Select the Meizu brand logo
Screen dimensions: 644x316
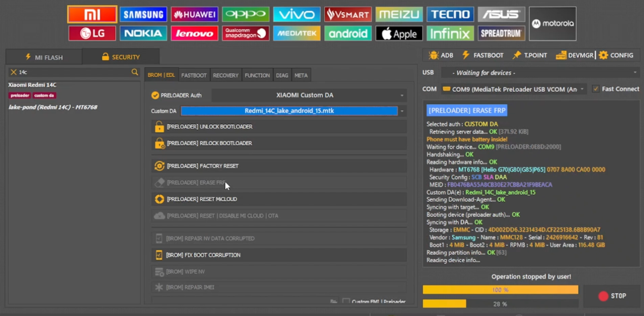(399, 14)
